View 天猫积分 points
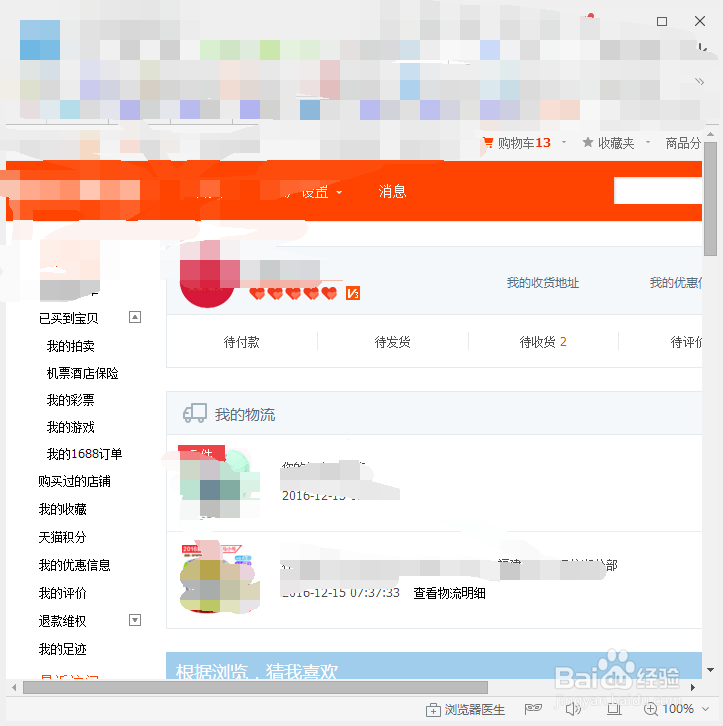The image size is (723, 726). pos(62,537)
